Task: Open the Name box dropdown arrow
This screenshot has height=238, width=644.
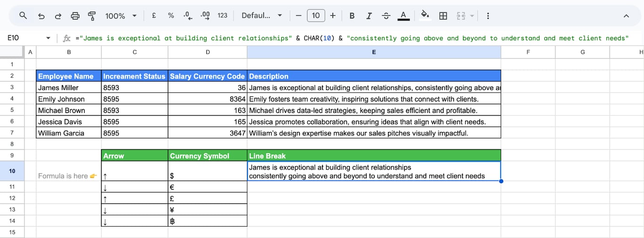Action: [48, 38]
